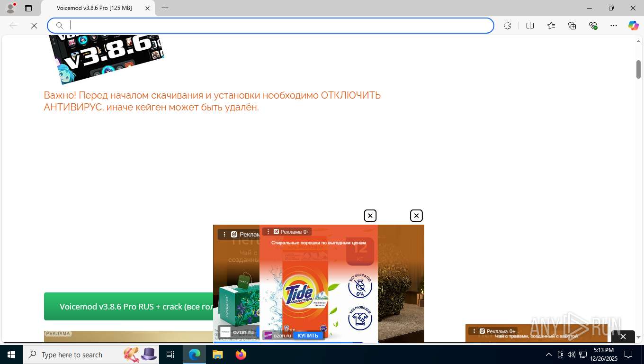Click the no-phosphates 0% badge icon
This screenshot has height=364, width=644.
point(360,286)
